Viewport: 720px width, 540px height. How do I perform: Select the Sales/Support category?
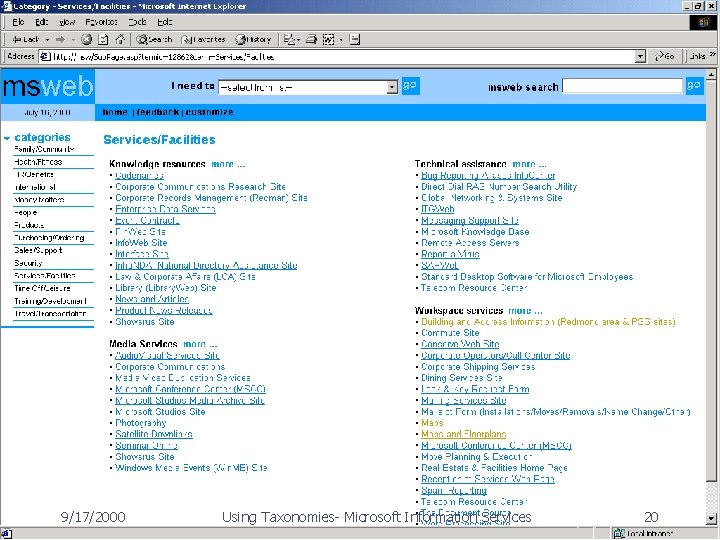click(38, 250)
